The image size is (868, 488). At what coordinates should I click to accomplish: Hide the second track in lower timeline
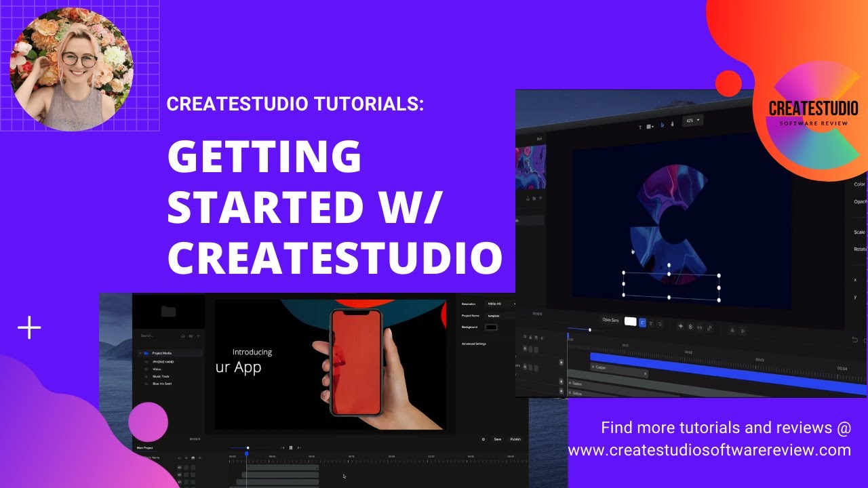point(179,474)
